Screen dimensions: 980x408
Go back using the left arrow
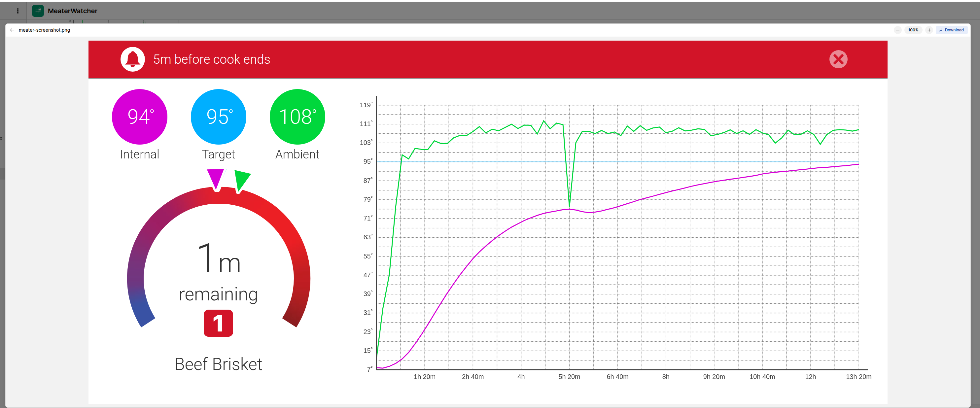[x=12, y=30]
